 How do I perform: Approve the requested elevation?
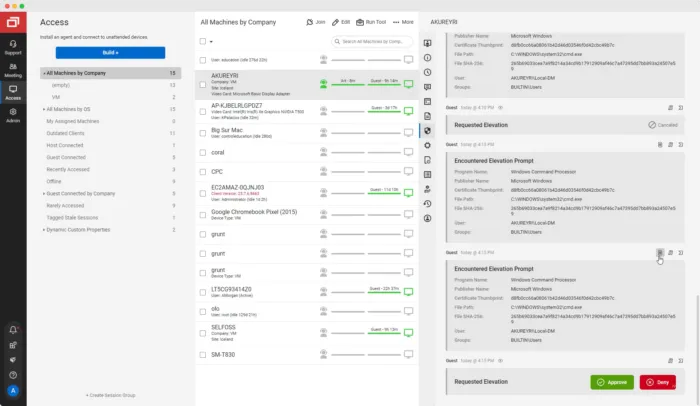point(611,382)
